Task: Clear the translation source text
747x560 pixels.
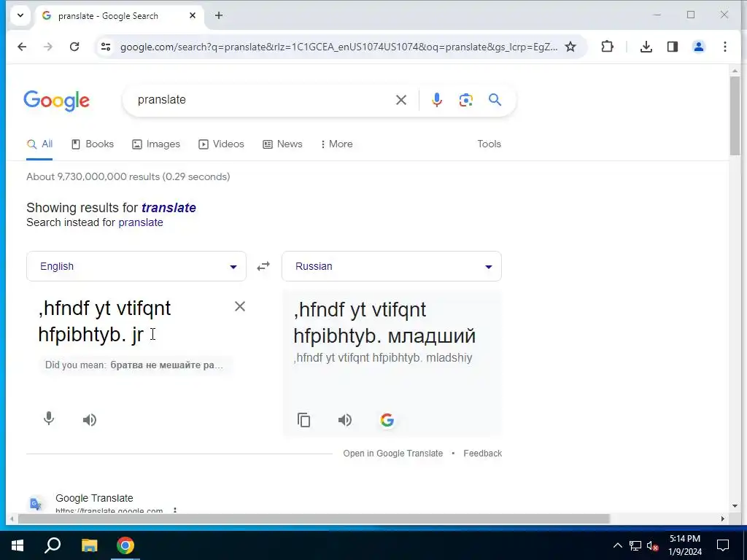Action: click(240, 306)
